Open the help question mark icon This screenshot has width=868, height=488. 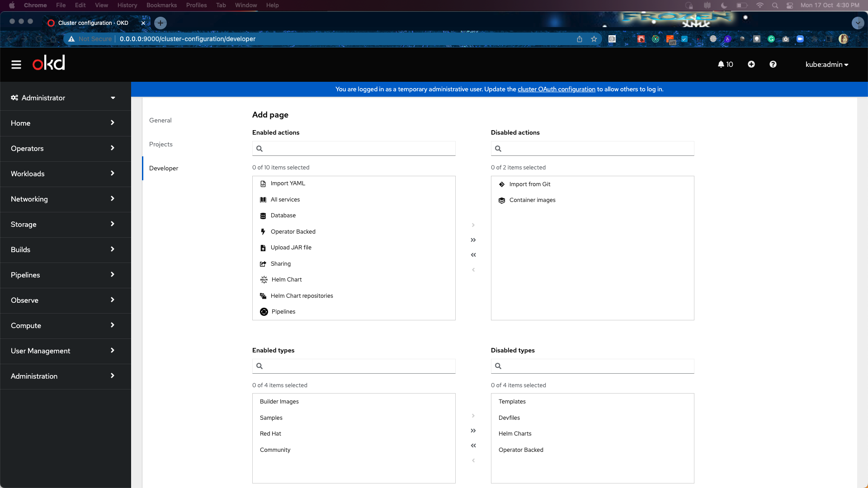click(773, 65)
